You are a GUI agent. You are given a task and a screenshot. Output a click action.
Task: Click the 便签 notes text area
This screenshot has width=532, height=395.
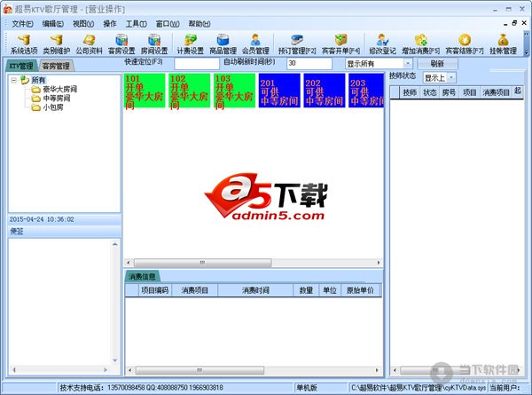(x=59, y=302)
